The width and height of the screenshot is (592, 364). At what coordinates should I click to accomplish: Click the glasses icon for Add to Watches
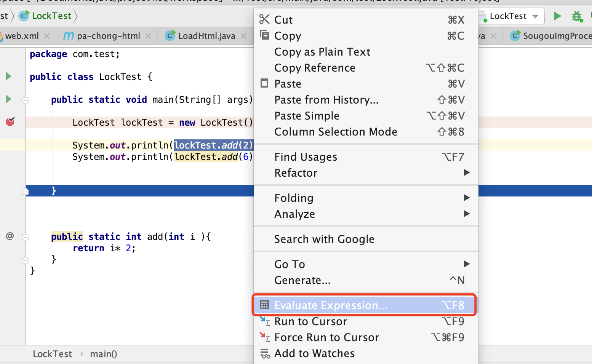pos(266,353)
